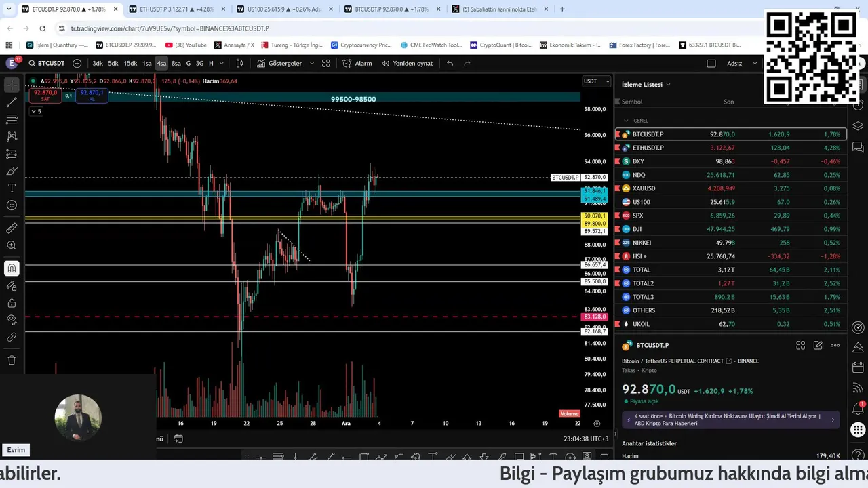Select the 3G timeframe

(199, 63)
